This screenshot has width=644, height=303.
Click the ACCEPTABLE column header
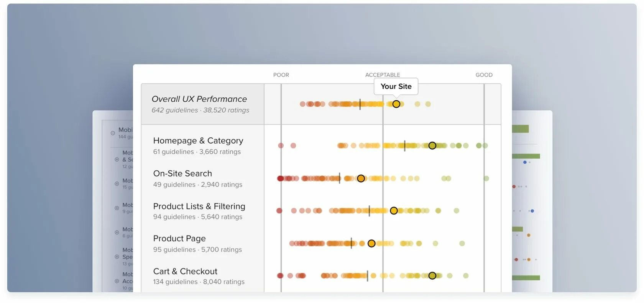pos(382,75)
